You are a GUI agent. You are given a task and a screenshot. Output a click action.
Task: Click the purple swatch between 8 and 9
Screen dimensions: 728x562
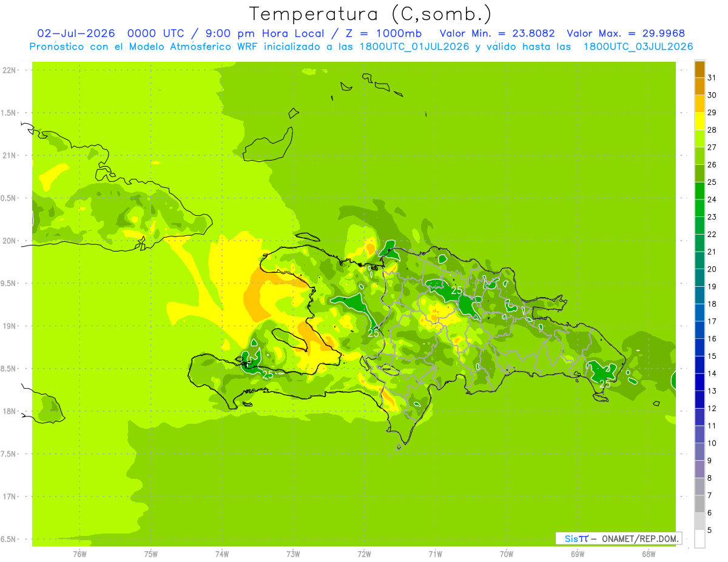(x=699, y=469)
